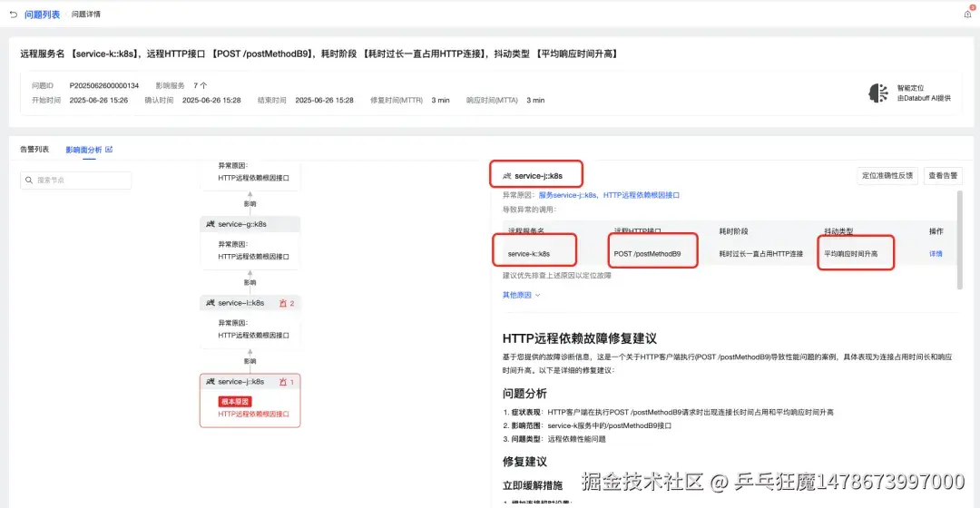Open the 服务service-j::k8s cause link
This screenshot has height=508, width=980.
point(567,195)
